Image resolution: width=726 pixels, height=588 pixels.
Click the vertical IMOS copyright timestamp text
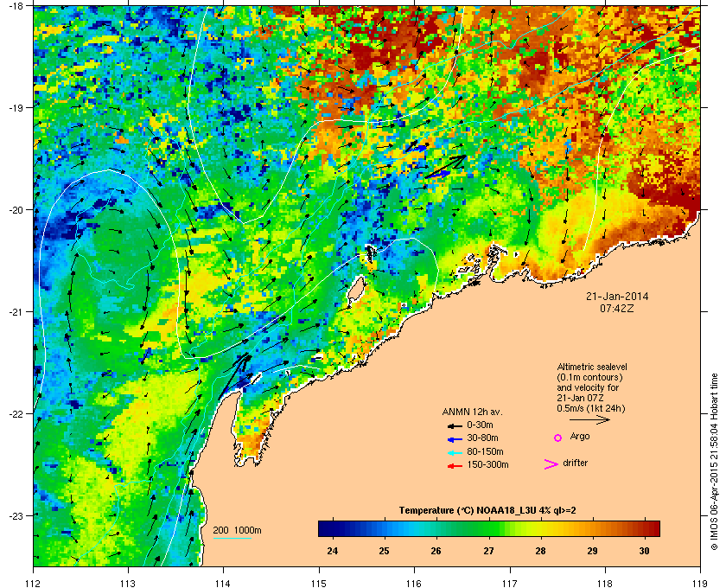tap(714, 463)
